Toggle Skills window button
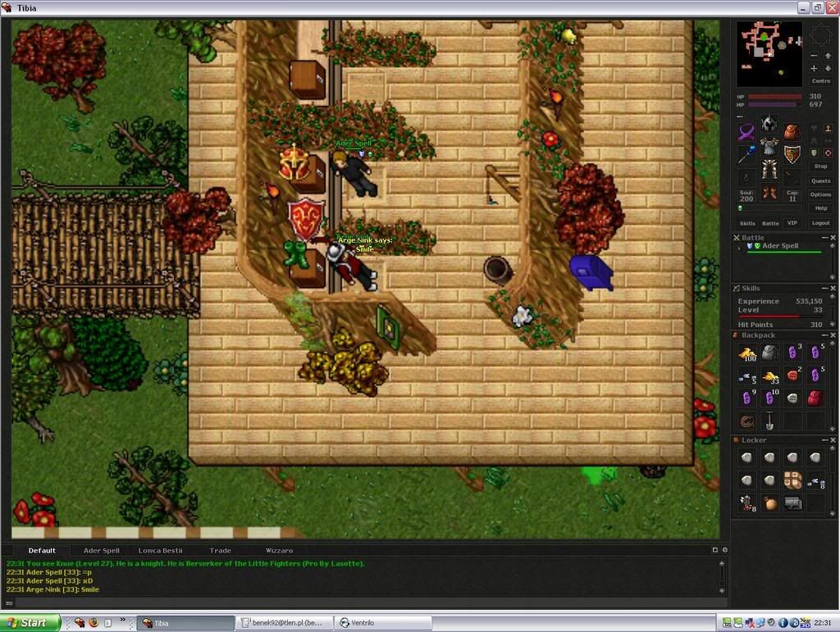The width and height of the screenshot is (840, 632). coord(746,223)
